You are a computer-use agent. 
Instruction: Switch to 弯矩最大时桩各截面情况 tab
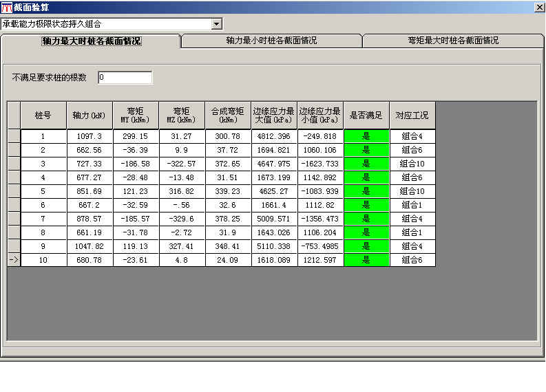click(452, 41)
